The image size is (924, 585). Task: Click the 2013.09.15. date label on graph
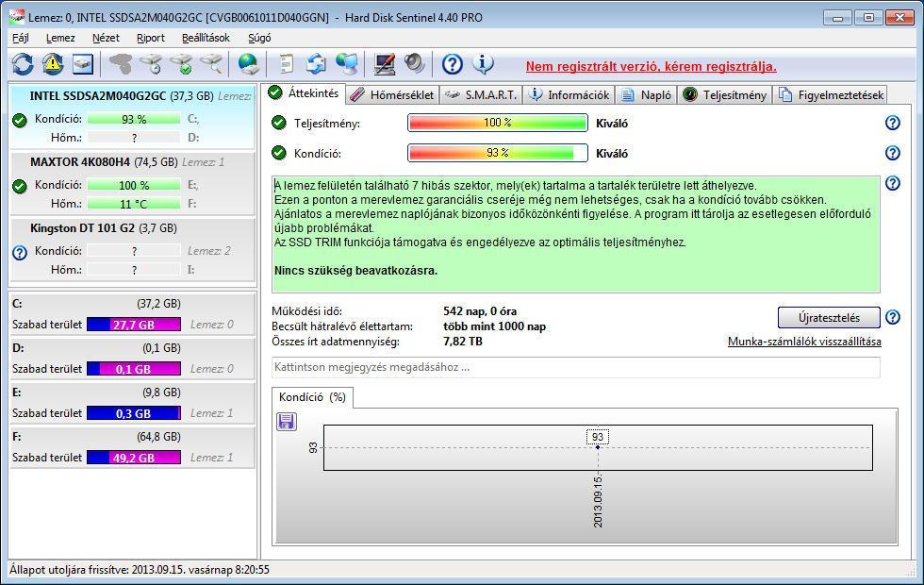coord(598,501)
